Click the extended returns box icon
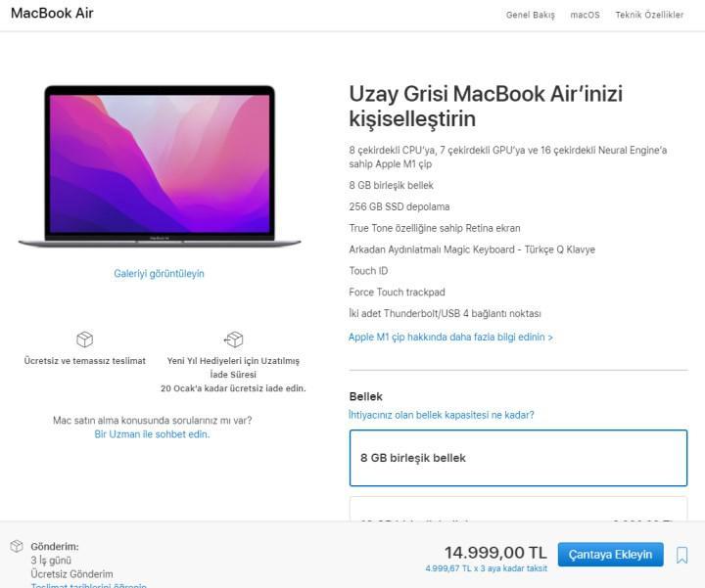 233,339
